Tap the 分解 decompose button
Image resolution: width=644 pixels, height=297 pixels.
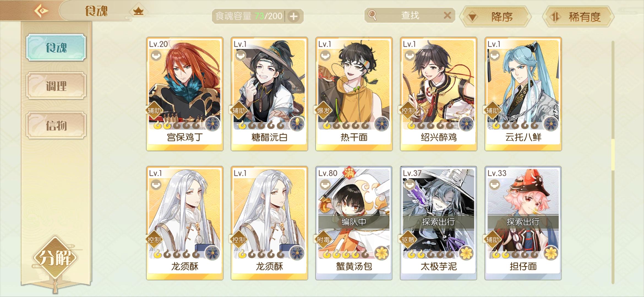pos(55,258)
